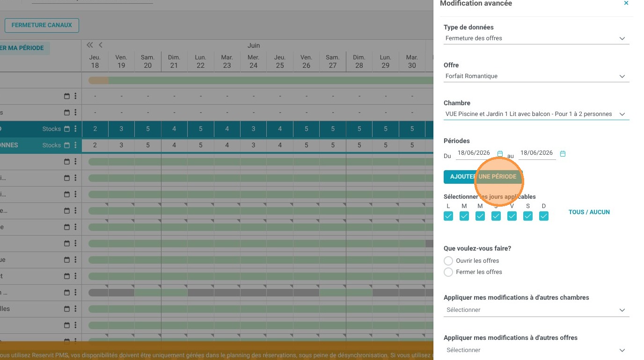
Task: Open three-dots menu in the second grid row
Action: (75, 113)
